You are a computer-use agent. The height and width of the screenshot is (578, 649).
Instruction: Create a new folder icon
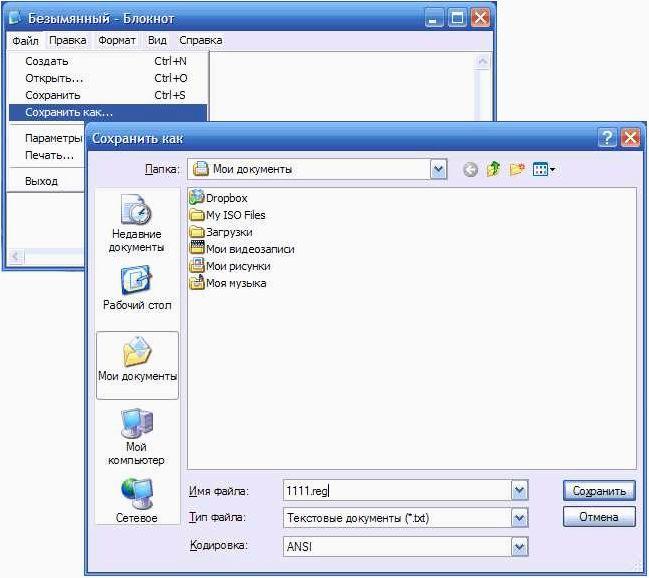(517, 169)
